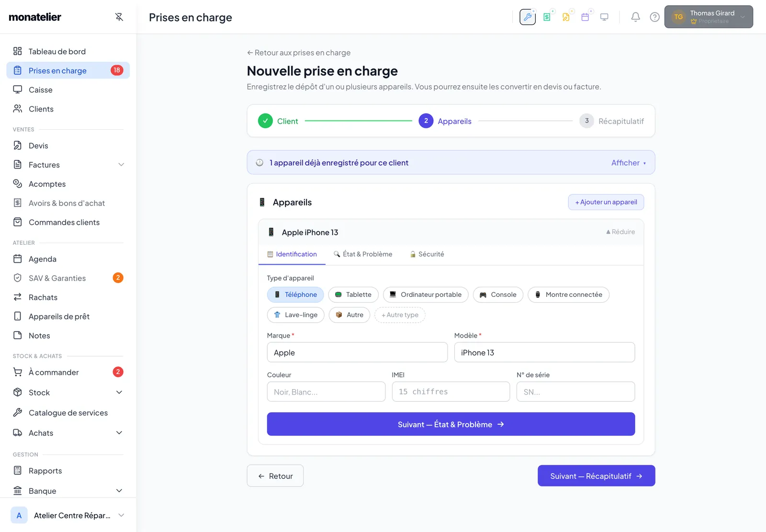
Task: Go back to the Client step
Action: (278, 121)
